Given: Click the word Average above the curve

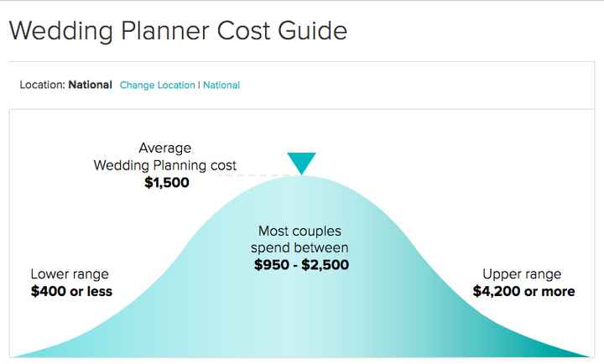Looking at the screenshot, I should pos(164,148).
